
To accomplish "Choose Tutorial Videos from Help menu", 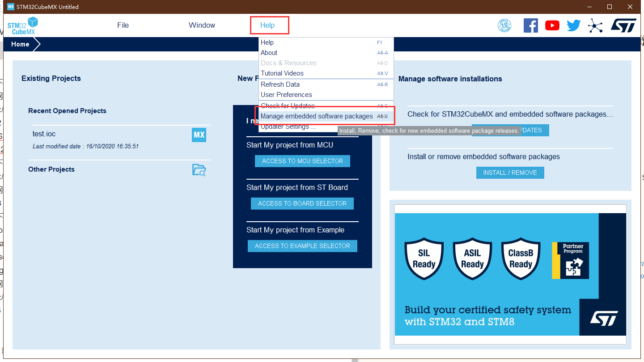I will click(282, 73).
